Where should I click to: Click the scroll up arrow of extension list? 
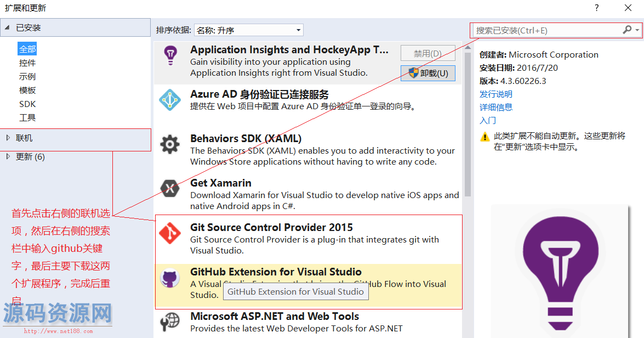click(468, 47)
